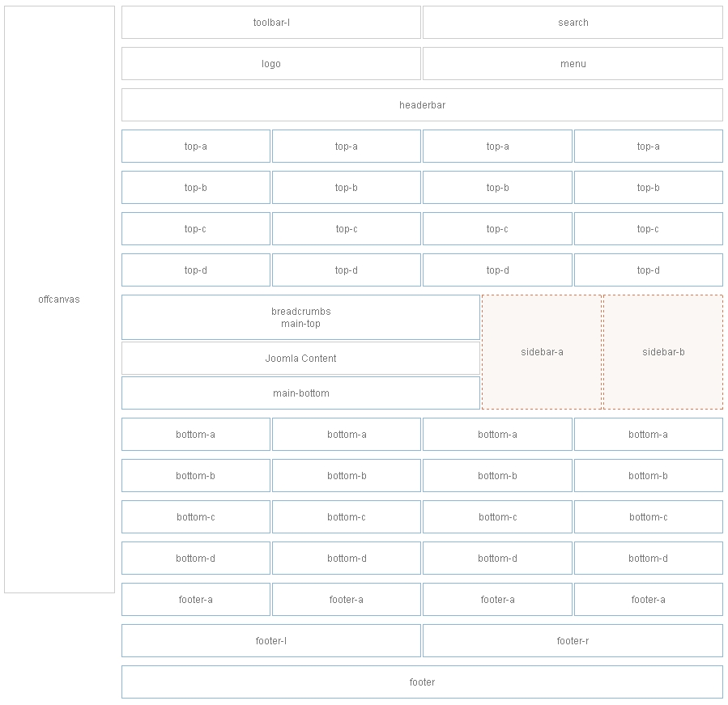Select the second top-b block
Image resolution: width=728 pixels, height=705 pixels.
point(346,187)
